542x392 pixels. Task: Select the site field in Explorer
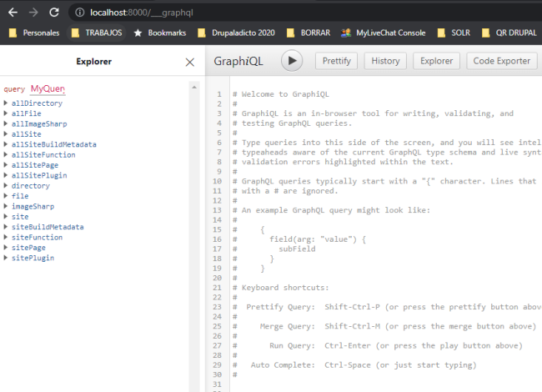[20, 217]
